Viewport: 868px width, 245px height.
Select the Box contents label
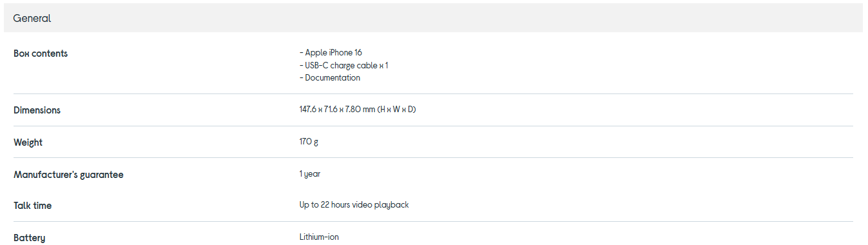tap(41, 54)
